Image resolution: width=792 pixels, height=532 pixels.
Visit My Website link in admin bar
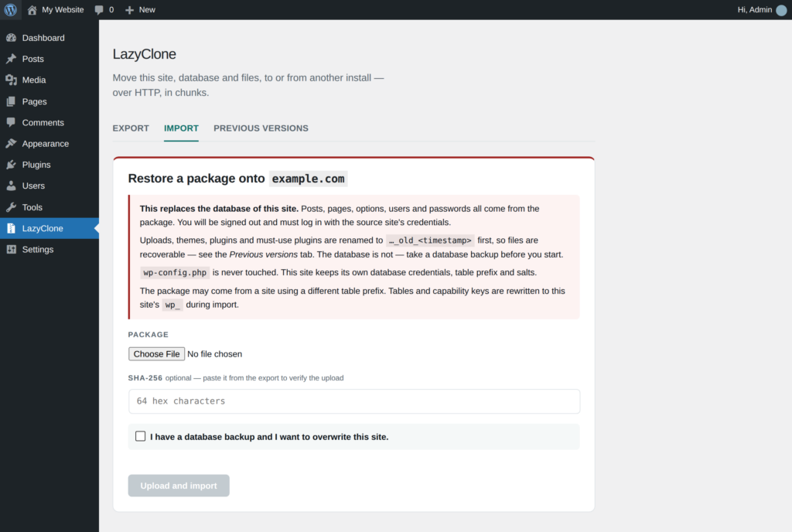pos(63,9)
